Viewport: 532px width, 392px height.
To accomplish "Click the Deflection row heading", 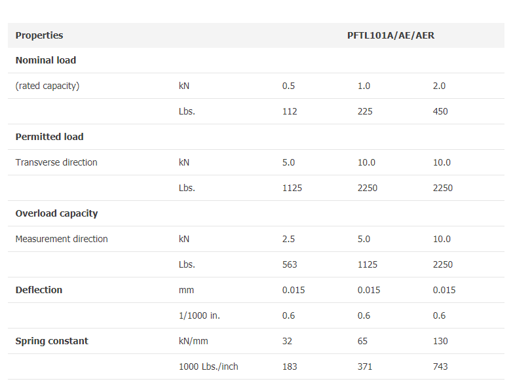I will point(39,290).
